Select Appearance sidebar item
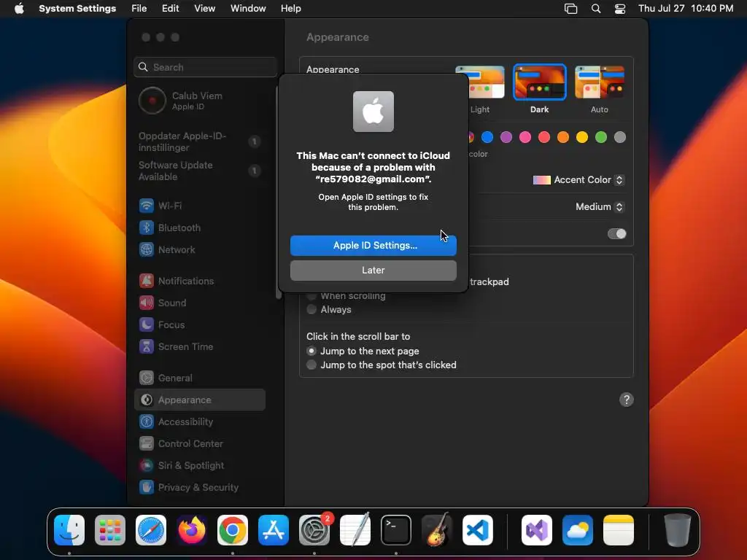The width and height of the screenshot is (747, 560). point(199,400)
